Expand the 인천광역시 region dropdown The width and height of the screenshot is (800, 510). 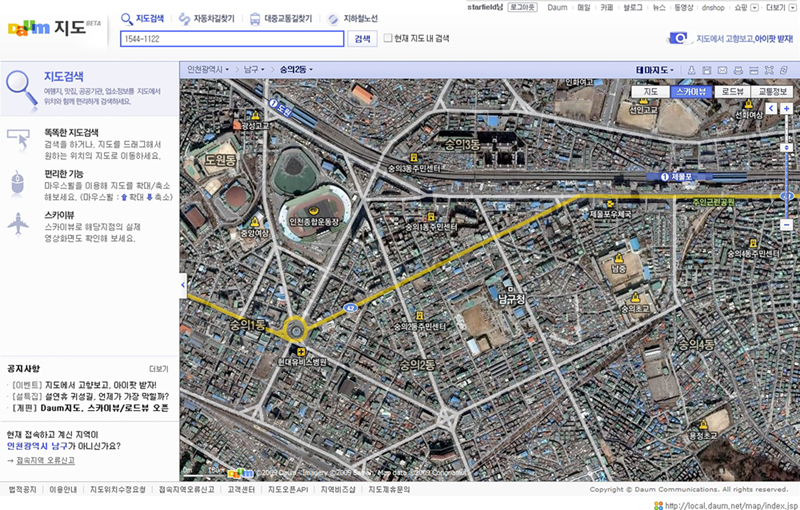(x=208, y=69)
